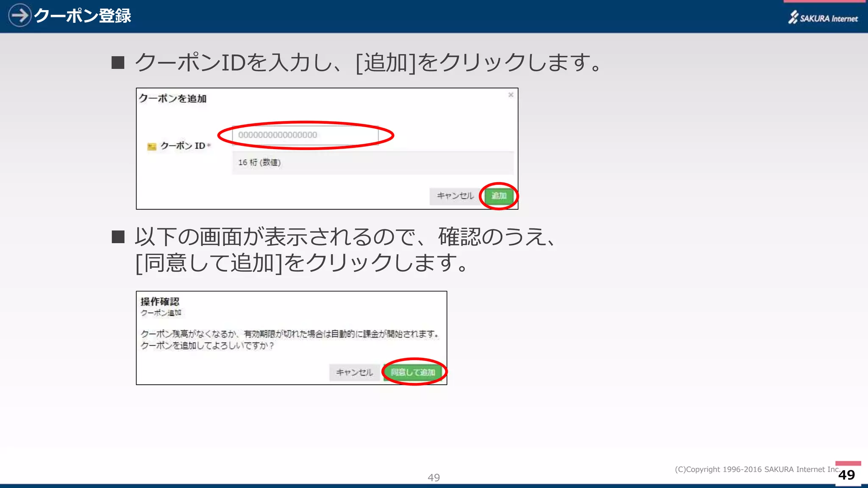Click the 16 桁 (数値) hint text

tap(259, 163)
